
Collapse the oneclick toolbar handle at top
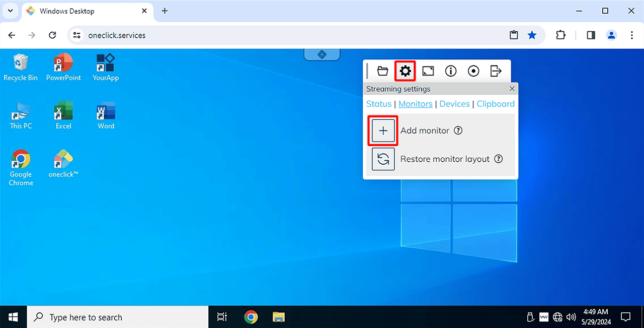coord(322,54)
